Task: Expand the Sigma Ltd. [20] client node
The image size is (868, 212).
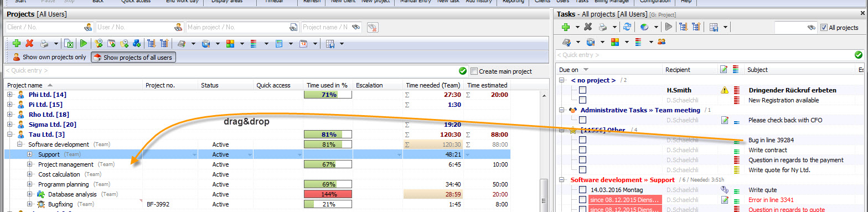Action: [x=10, y=125]
